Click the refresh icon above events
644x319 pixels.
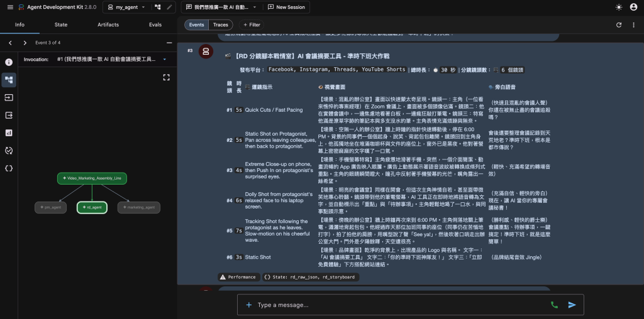tap(619, 25)
